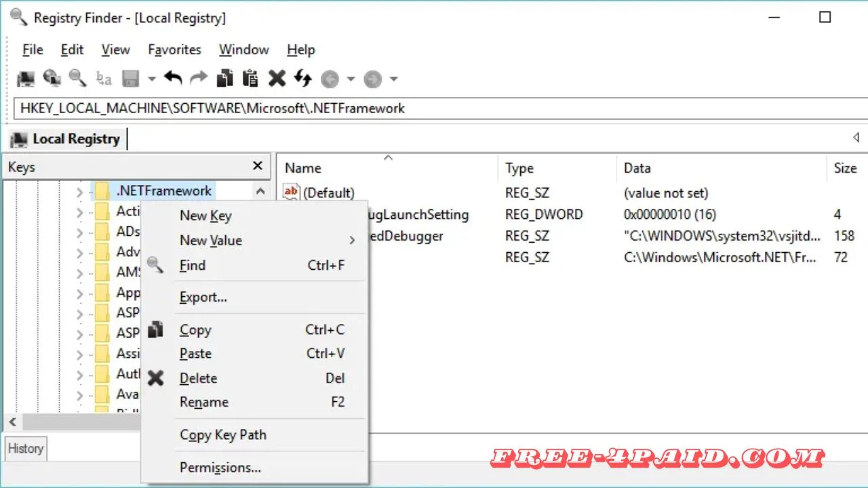Image resolution: width=868 pixels, height=488 pixels.
Task: Click the Registry Finder title bar app icon
Action: pos(19,18)
